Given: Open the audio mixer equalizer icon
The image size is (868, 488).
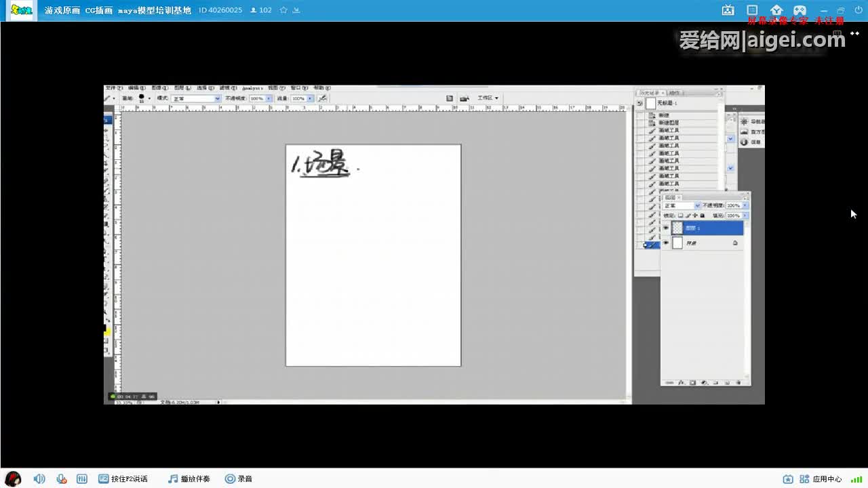Looking at the screenshot, I should click(82, 479).
